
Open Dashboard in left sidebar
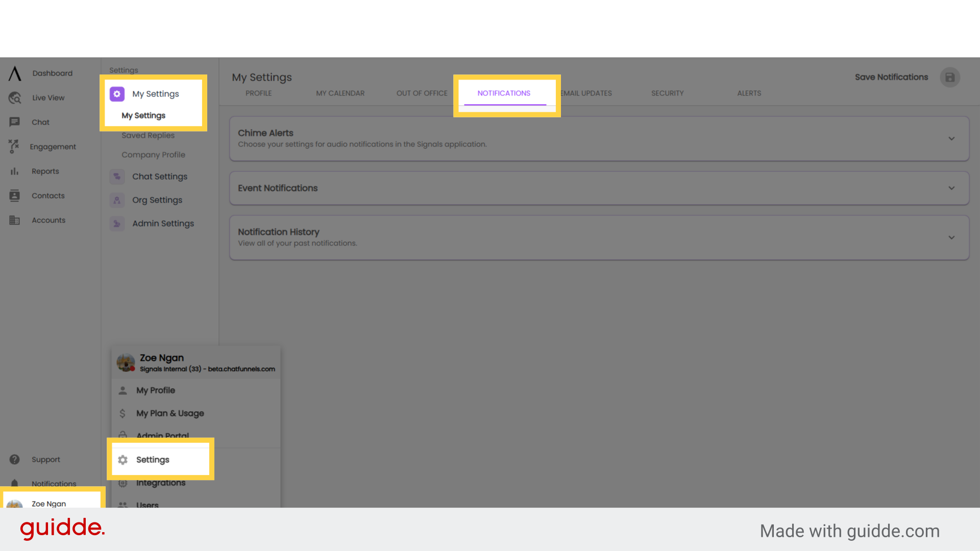(x=52, y=73)
